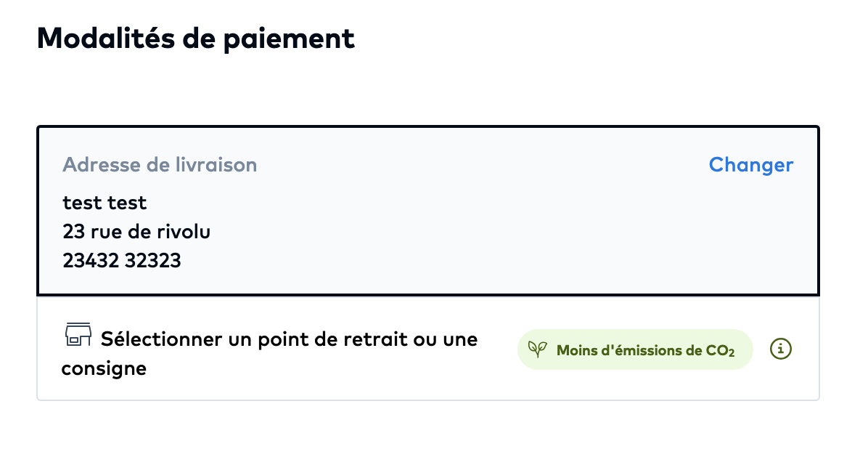
Task: Click the "CO₂" text in the green badge
Action: click(x=720, y=351)
